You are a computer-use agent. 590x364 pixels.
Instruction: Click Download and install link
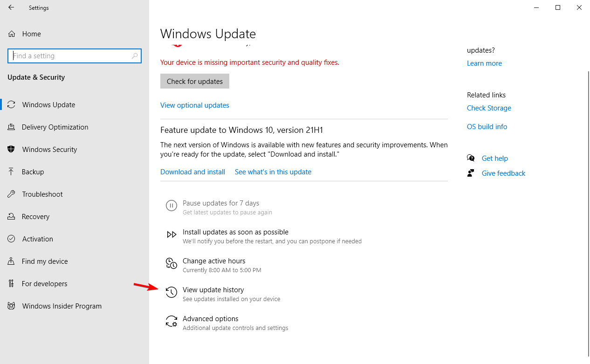[192, 172]
